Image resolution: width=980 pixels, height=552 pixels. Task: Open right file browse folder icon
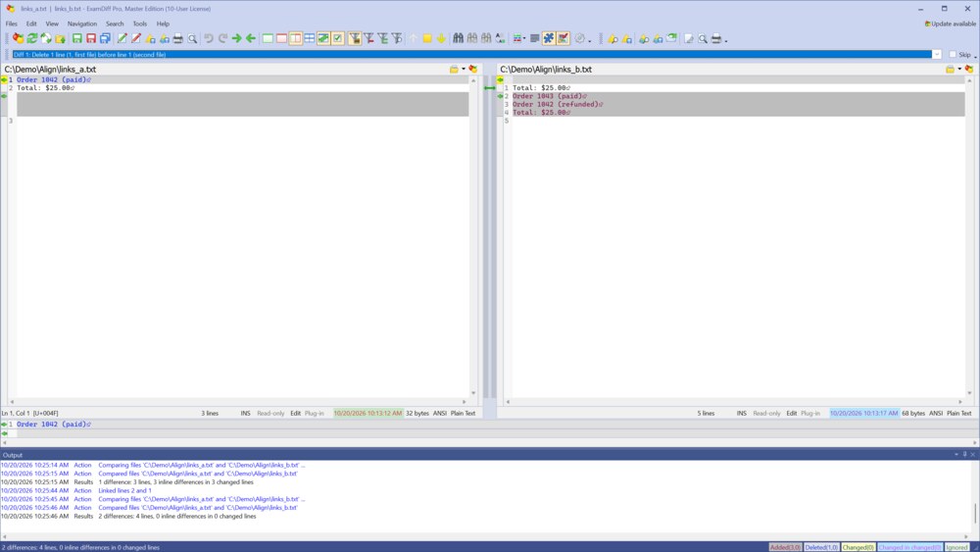pos(950,70)
